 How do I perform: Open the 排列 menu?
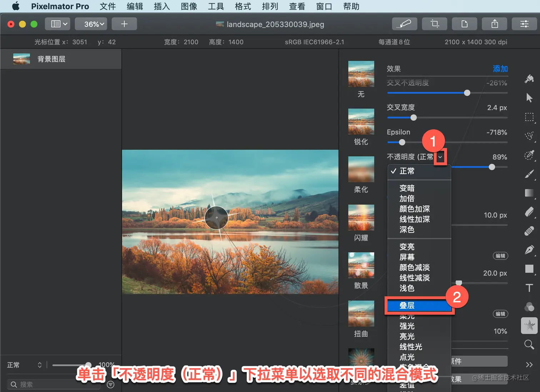[270, 6]
